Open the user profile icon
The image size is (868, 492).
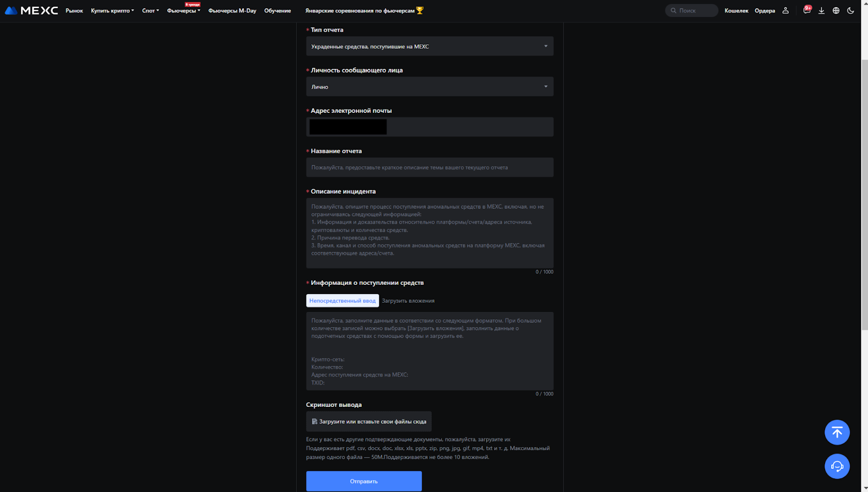pos(785,10)
